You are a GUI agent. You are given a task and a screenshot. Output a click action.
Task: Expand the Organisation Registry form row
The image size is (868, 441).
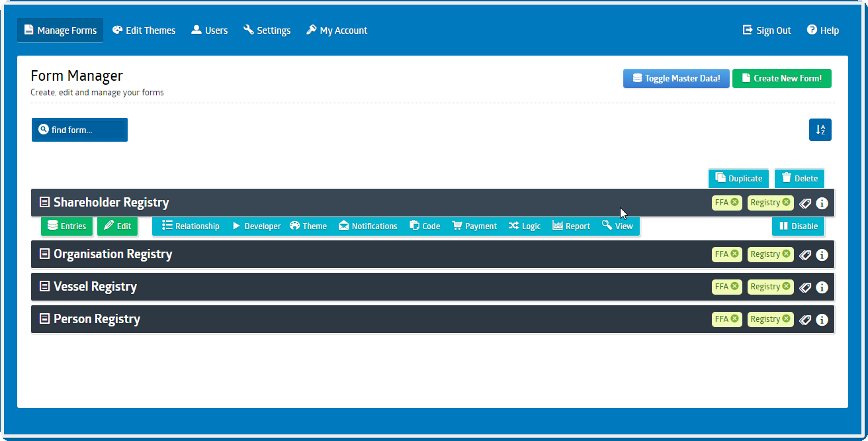tap(112, 254)
